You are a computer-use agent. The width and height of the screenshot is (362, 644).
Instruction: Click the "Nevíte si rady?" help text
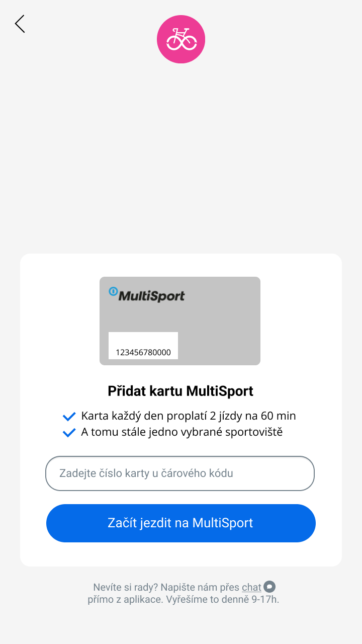click(126, 587)
